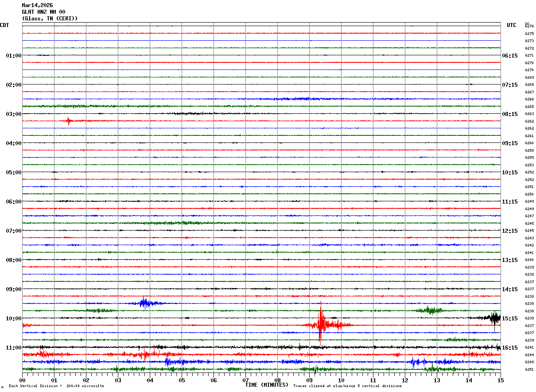
Task: Click the DC value 6275
Action: point(529,34)
